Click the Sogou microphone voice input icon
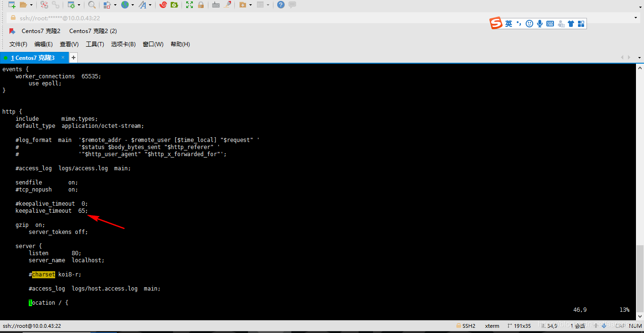 [540, 24]
